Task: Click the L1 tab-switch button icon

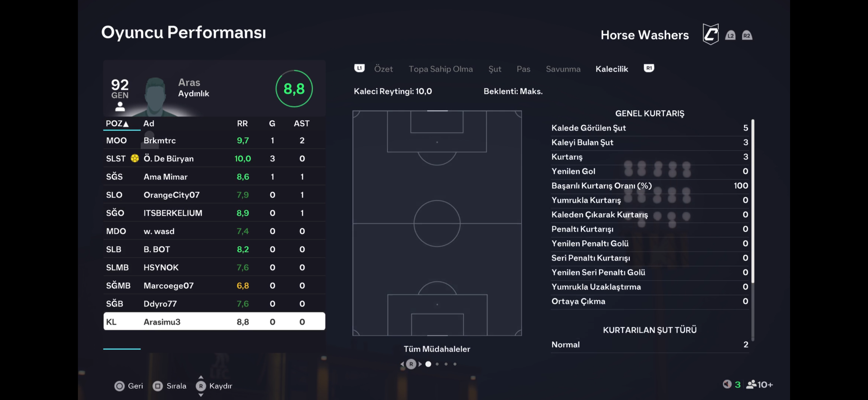Action: click(359, 68)
